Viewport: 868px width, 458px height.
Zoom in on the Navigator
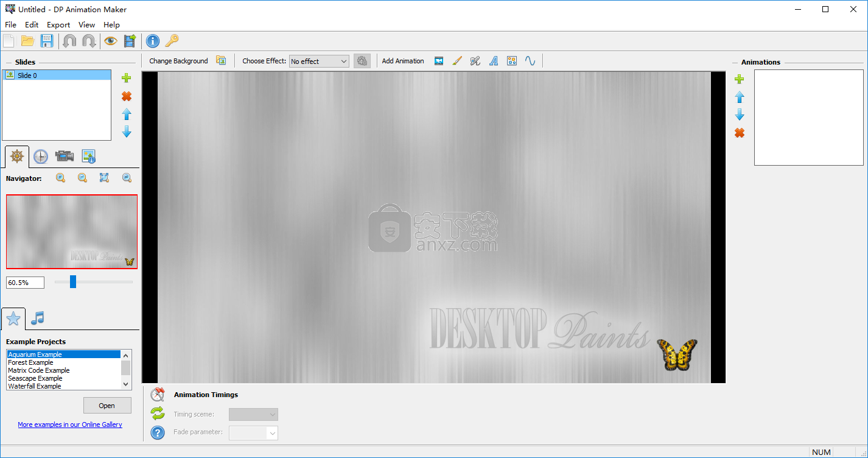point(60,178)
